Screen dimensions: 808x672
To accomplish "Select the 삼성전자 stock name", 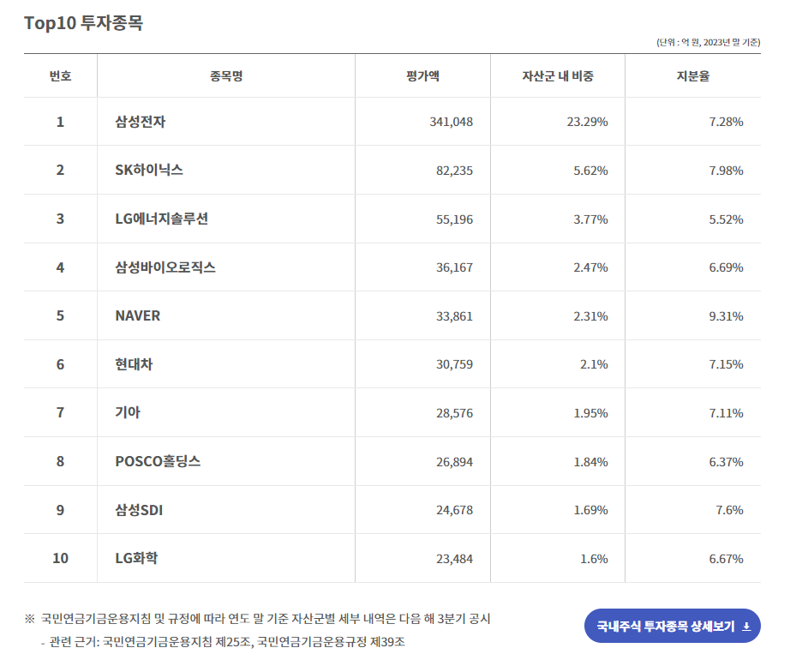I will [137, 123].
